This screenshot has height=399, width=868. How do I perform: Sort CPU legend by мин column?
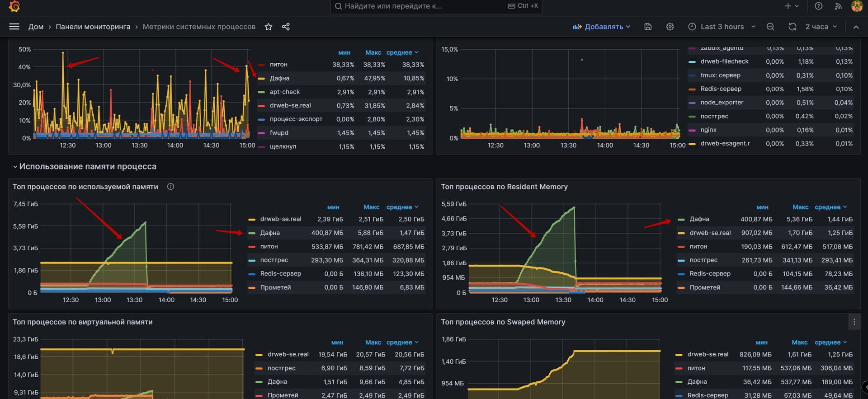[344, 52]
